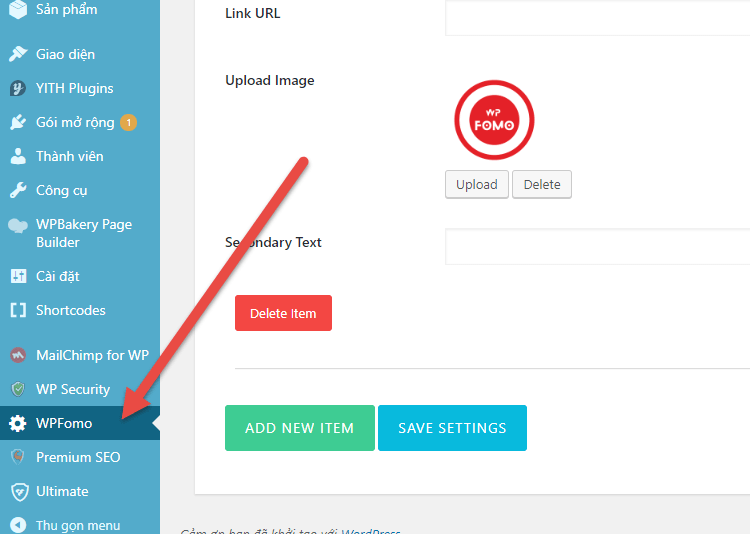This screenshot has height=534, width=750.
Task: Click SAVE SETTINGS button
Action: [x=452, y=428]
